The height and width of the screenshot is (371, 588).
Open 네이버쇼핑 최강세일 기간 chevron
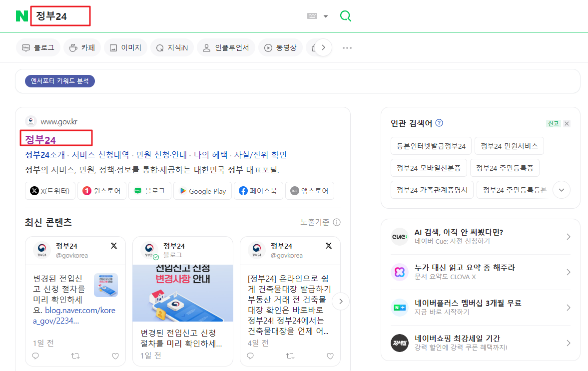point(569,343)
